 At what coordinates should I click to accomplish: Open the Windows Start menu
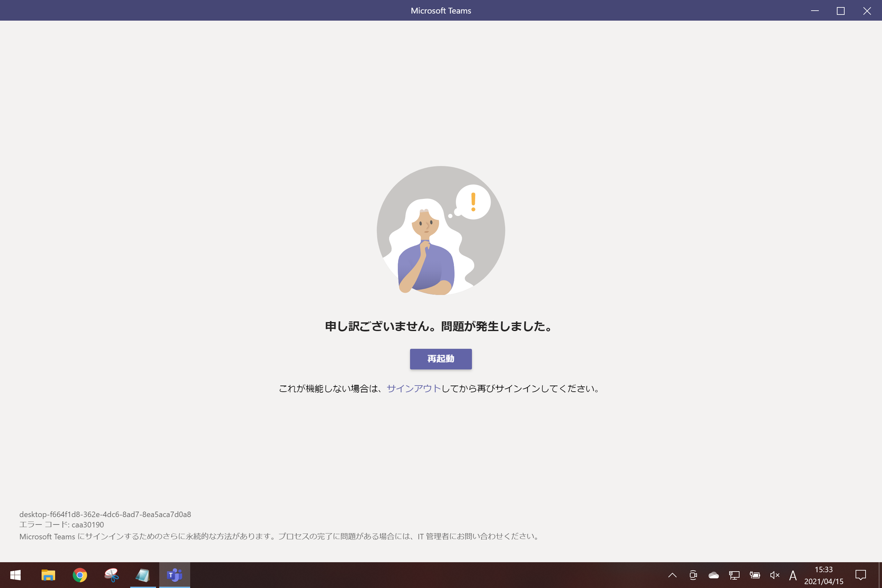[15, 575]
